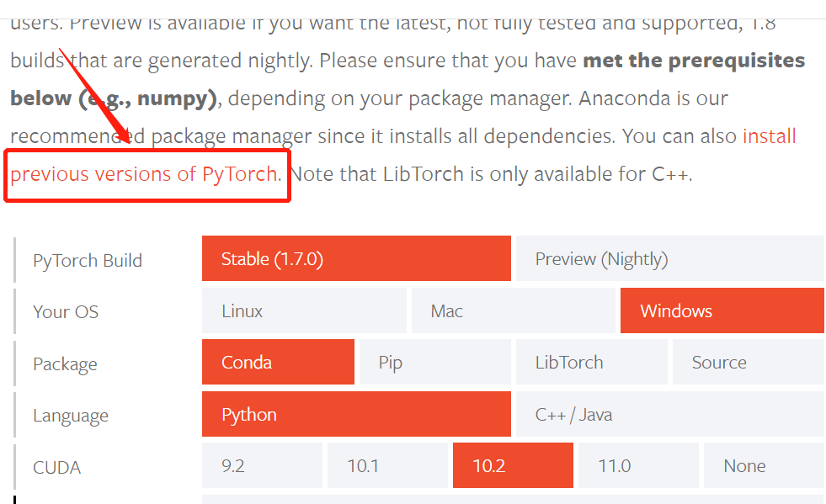Click the PyTorch Build row label
The width and height of the screenshot is (826, 504).
(88, 261)
